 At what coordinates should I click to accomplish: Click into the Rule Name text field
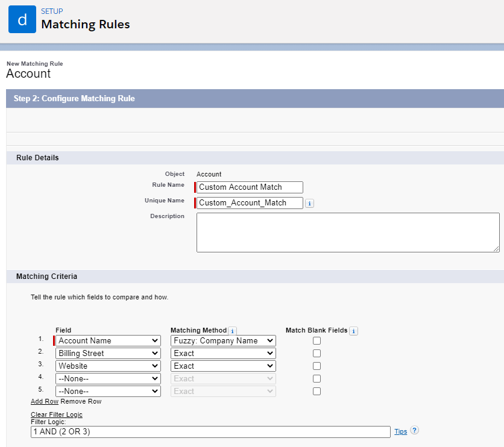[x=250, y=187]
